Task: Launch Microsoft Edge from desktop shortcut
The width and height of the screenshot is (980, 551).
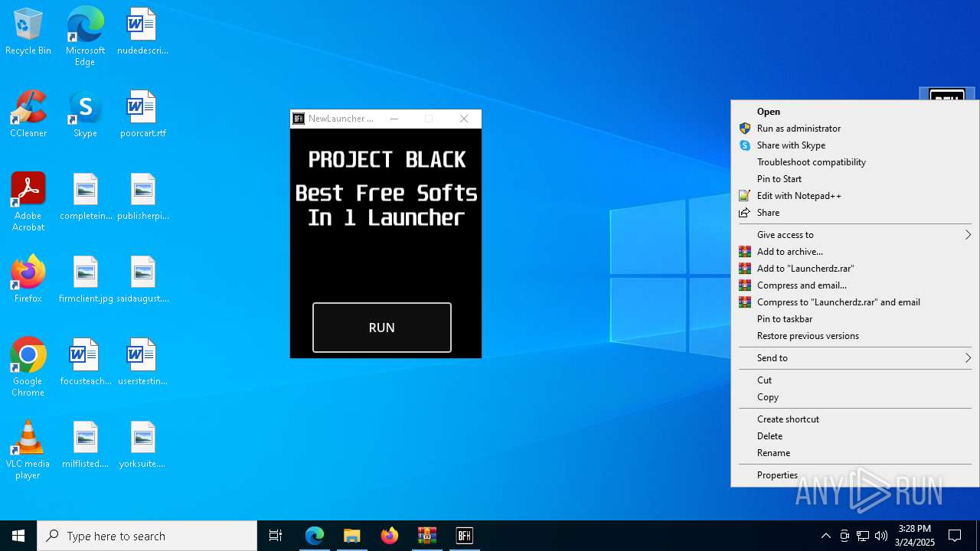Action: (85, 36)
